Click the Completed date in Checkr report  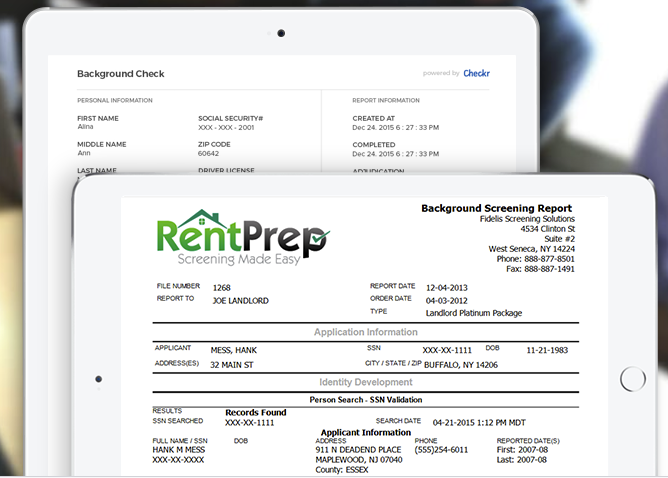tap(395, 154)
